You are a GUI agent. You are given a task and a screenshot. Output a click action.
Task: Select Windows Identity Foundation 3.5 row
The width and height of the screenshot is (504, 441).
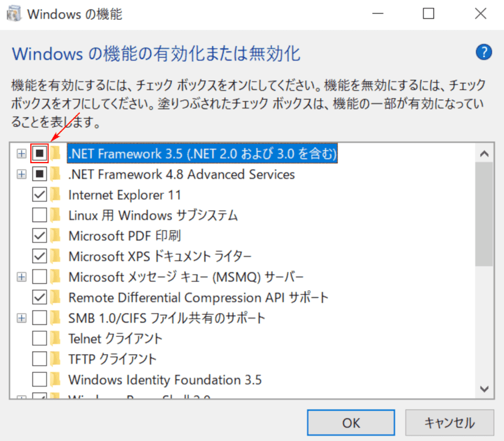[165, 380]
